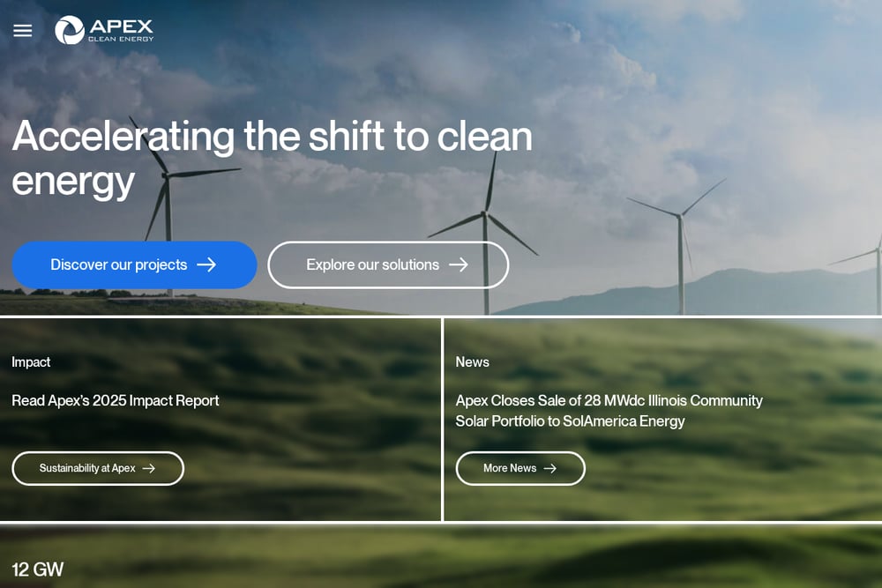Click the Discover our projects button
The image size is (882, 588).
pyautogui.click(x=134, y=264)
